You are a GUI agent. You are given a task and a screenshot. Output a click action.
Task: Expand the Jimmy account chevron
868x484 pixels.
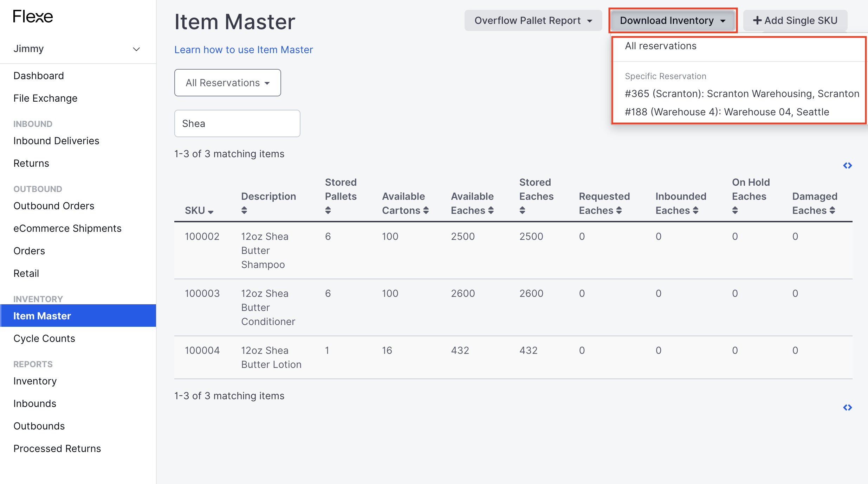pos(136,49)
